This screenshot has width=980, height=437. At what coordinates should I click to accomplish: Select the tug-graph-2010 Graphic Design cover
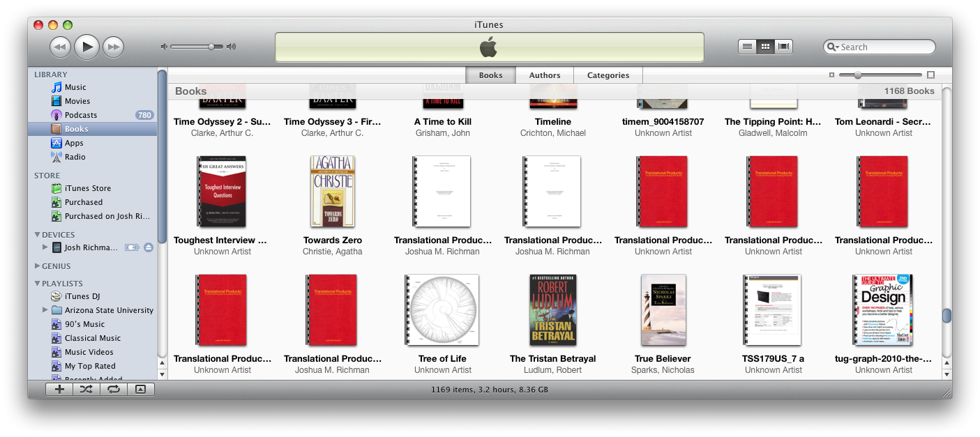click(x=883, y=310)
